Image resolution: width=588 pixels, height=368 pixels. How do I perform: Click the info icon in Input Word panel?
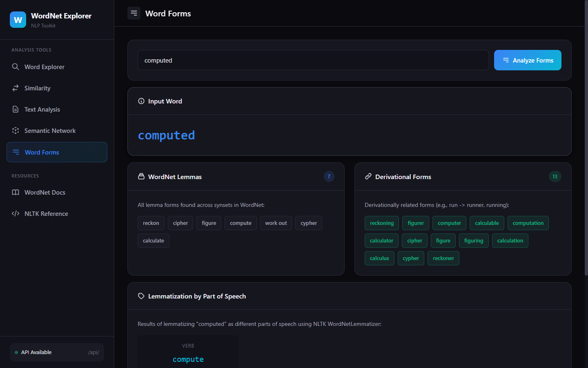pos(141,101)
